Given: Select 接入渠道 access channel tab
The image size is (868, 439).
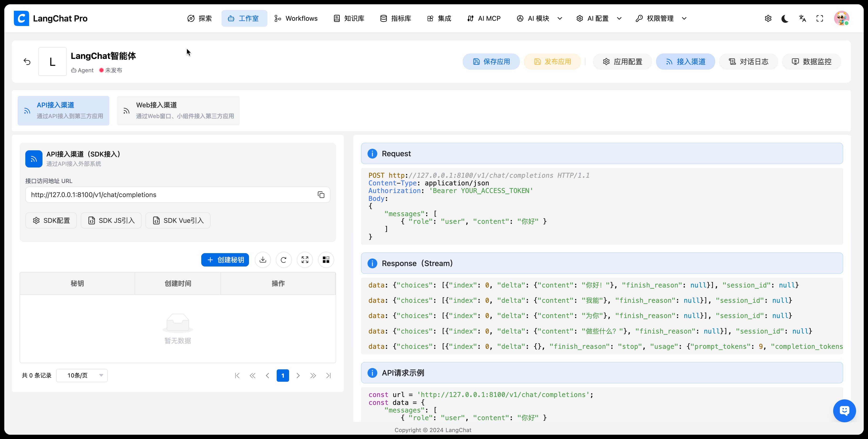Looking at the screenshot, I should [685, 62].
